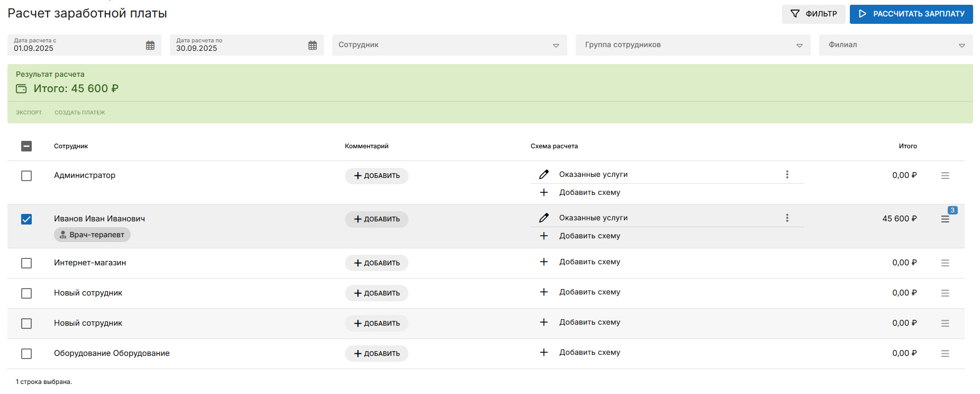The width and height of the screenshot is (980, 394).
Task: Open calendar for start date 01.09.2025
Action: (150, 46)
